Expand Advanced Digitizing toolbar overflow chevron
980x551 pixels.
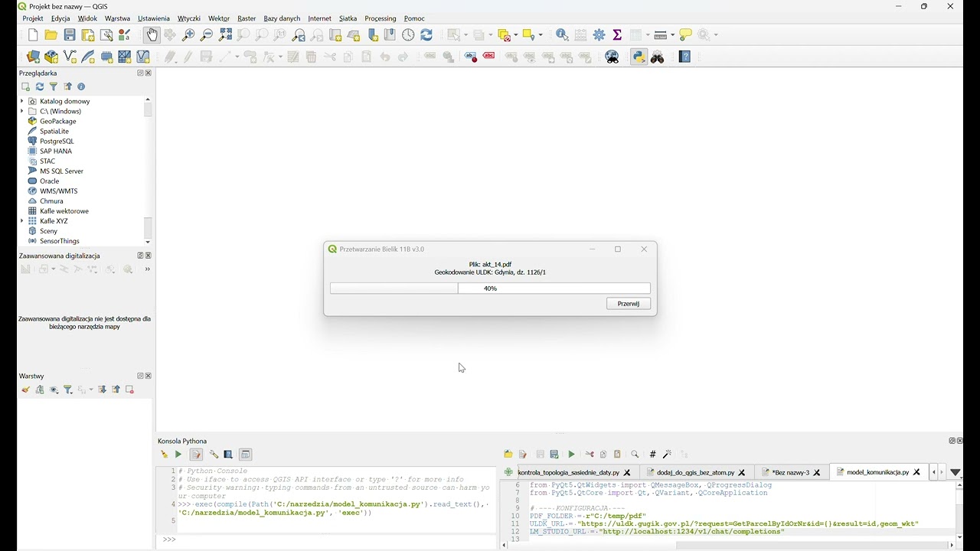point(147,269)
